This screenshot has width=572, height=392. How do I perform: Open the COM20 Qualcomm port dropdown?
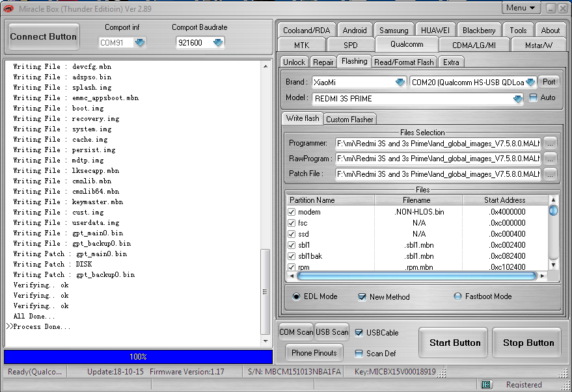pyautogui.click(x=531, y=83)
